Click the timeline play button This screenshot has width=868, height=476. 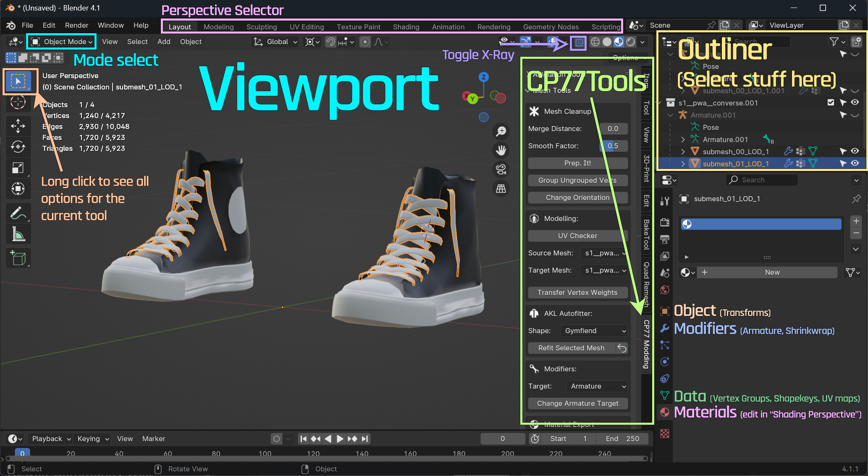(x=340, y=439)
